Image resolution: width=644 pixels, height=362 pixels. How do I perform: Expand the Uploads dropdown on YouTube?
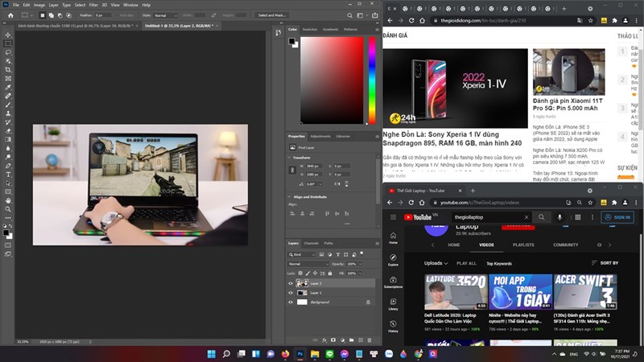(x=436, y=263)
